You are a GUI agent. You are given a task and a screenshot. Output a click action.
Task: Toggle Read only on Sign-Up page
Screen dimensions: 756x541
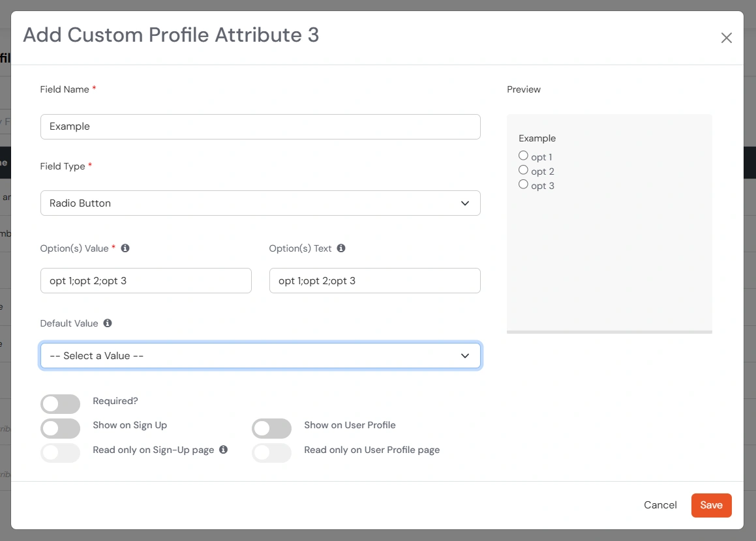click(60, 453)
